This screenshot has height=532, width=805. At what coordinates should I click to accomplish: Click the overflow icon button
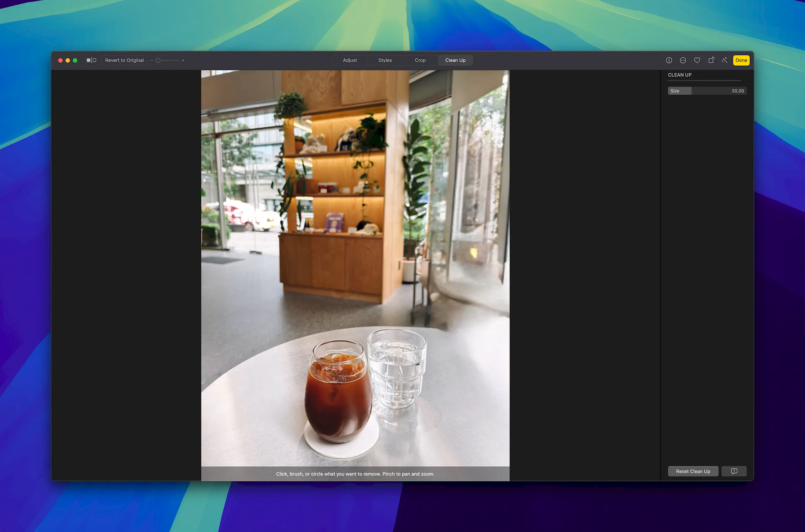pyautogui.click(x=683, y=60)
